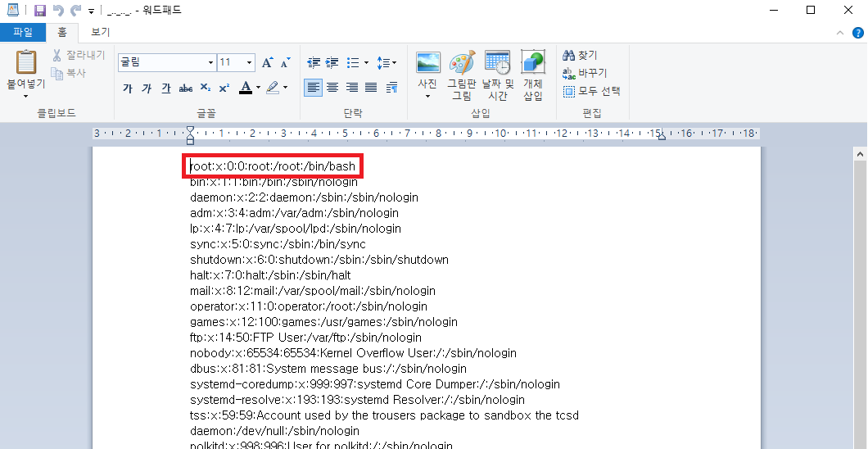Open the highlight color dropdown arrow
This screenshot has height=449, width=868.
(285, 88)
